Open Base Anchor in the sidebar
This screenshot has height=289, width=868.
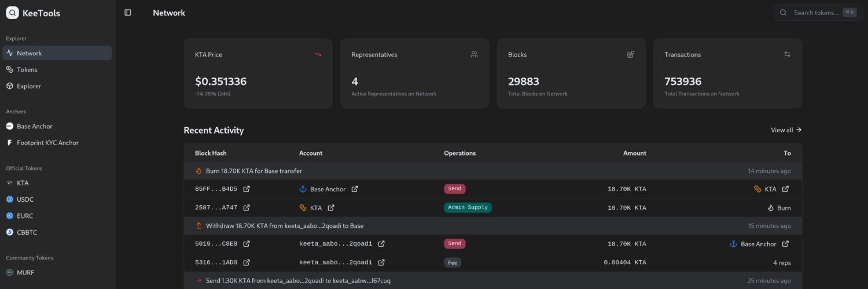tap(57, 126)
